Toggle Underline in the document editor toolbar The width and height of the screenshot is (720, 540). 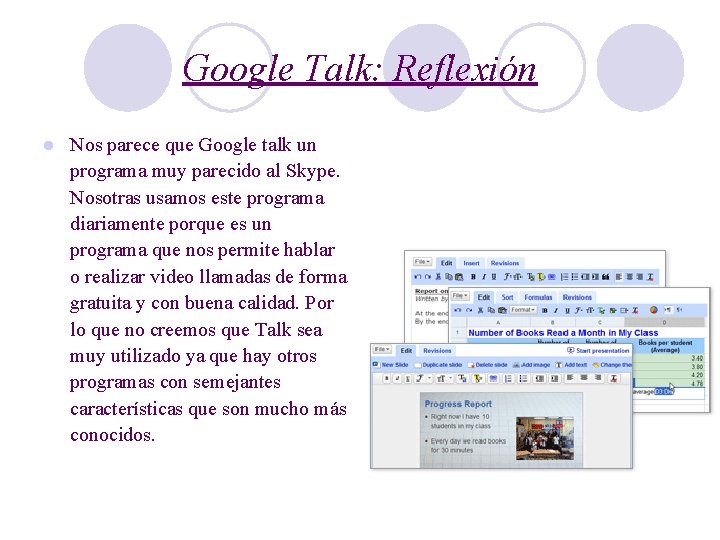click(494, 277)
